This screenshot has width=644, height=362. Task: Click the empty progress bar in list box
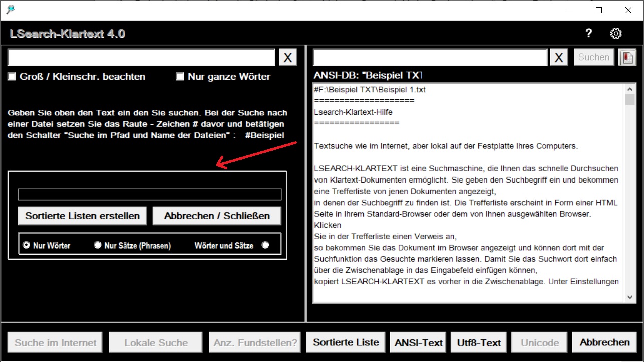pos(150,194)
